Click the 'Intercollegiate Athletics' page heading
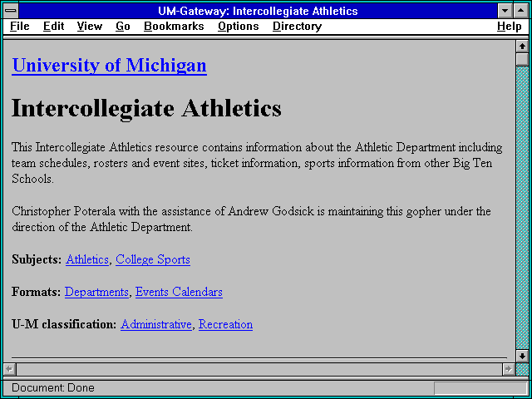Viewport: 532px width, 399px height. [146, 109]
